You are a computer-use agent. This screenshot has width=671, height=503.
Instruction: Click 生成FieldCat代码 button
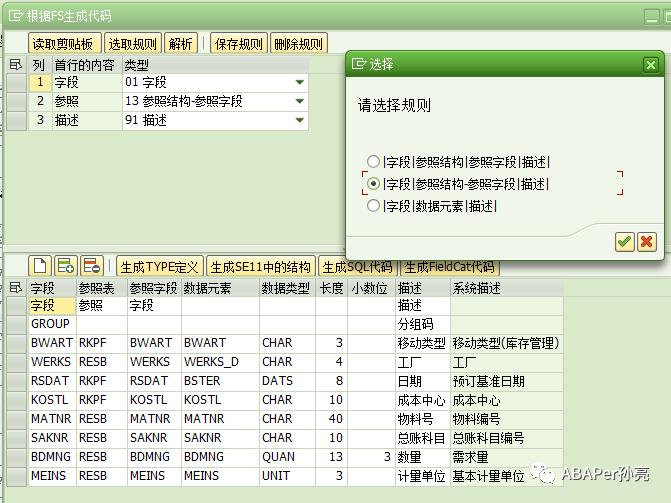pos(449,267)
